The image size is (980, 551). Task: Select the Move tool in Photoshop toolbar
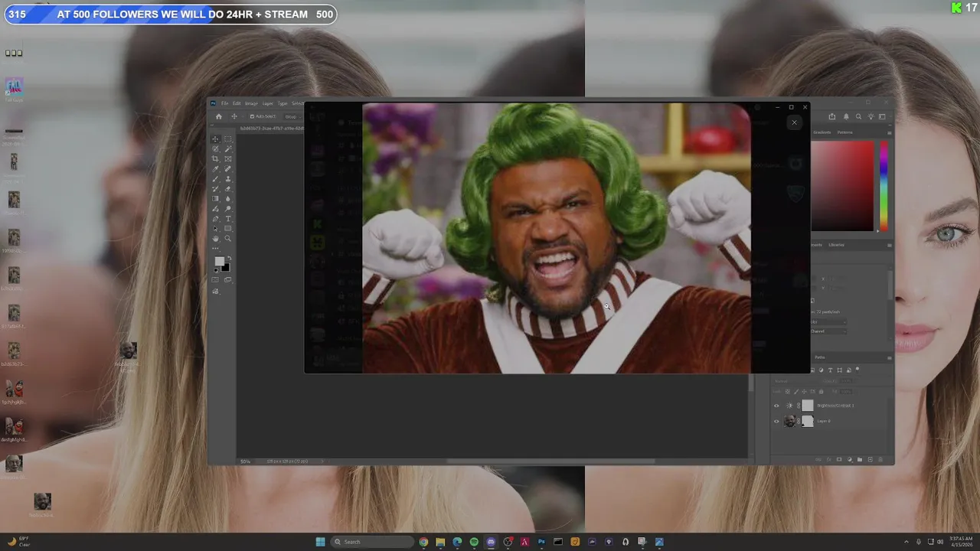pos(215,139)
